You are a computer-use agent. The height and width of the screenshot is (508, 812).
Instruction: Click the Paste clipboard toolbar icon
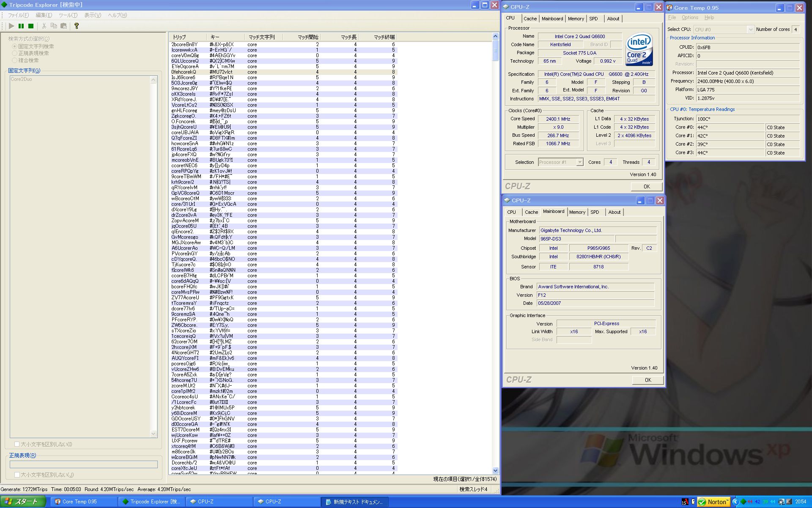click(63, 26)
